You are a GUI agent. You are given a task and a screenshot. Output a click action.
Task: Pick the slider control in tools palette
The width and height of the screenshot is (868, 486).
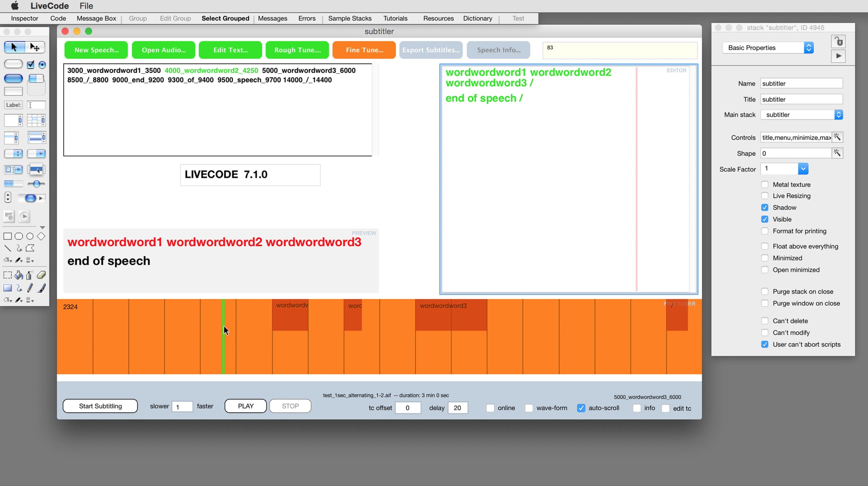tap(36, 184)
